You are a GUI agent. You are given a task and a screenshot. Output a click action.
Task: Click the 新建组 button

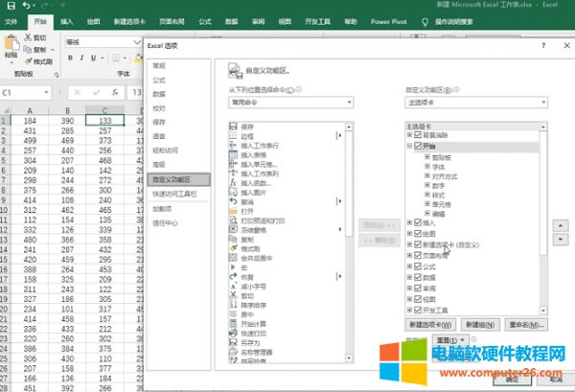coord(476,325)
